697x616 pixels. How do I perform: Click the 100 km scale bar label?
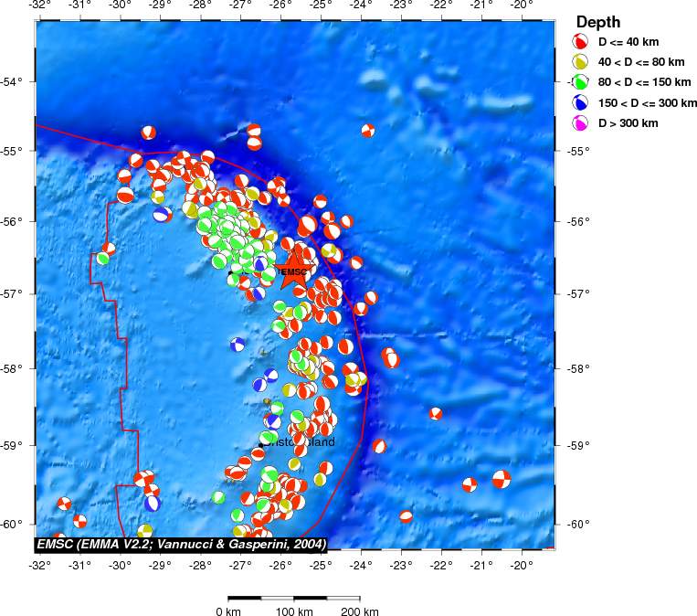(x=293, y=611)
